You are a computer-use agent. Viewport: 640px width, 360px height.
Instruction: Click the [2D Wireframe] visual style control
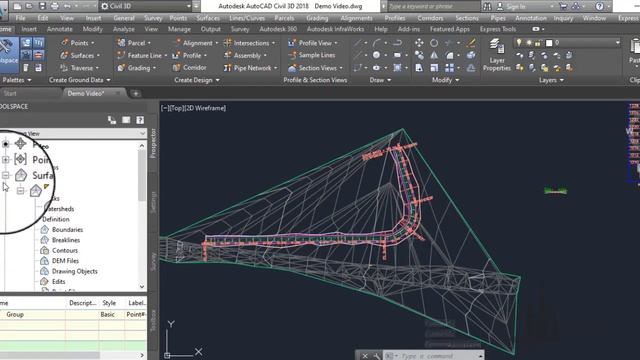[x=205, y=108]
